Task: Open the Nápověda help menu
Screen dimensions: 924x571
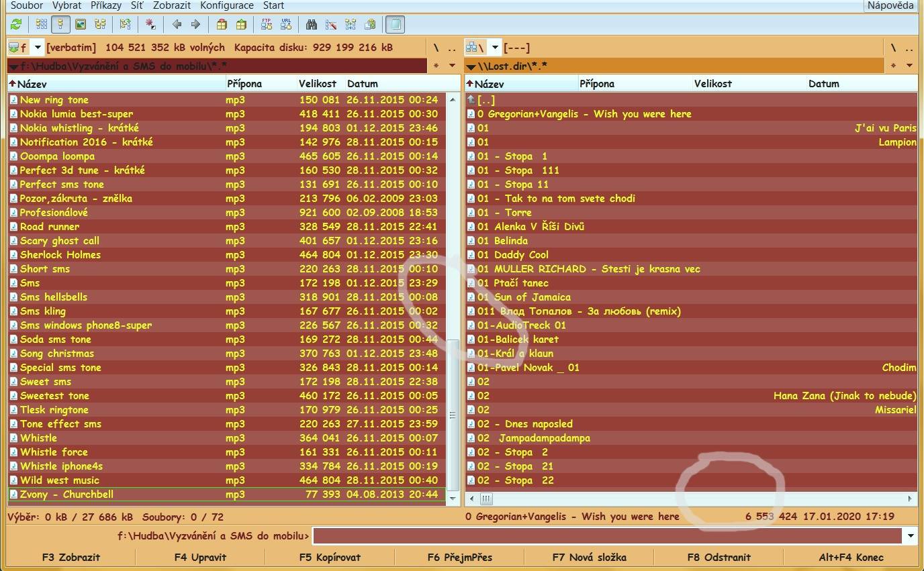Action: click(890, 5)
